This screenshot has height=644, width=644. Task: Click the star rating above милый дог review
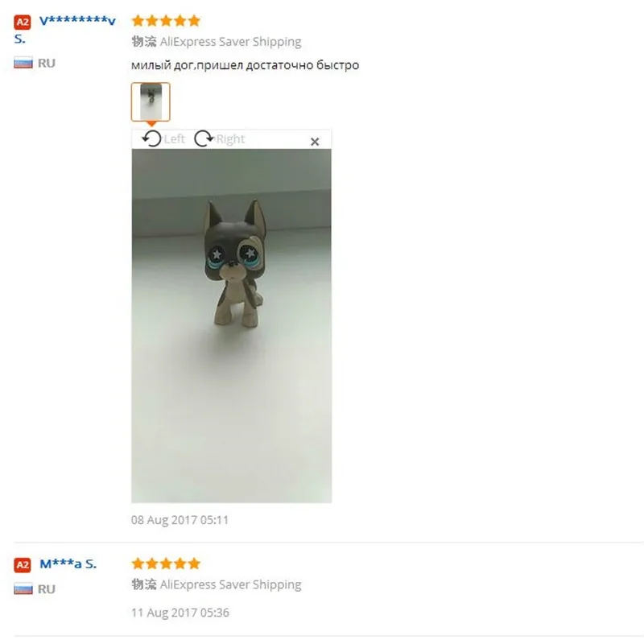coord(166,21)
